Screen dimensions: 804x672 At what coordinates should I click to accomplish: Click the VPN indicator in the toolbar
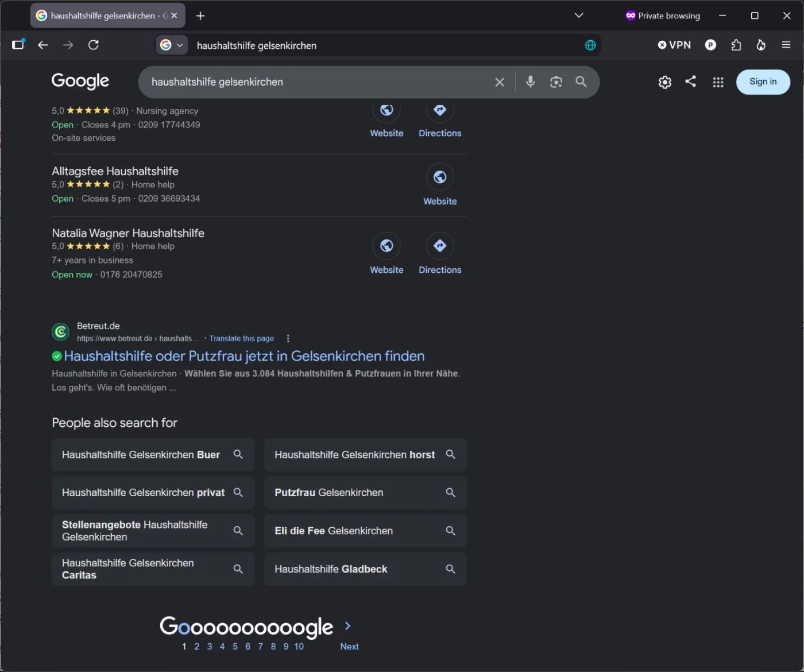[674, 45]
